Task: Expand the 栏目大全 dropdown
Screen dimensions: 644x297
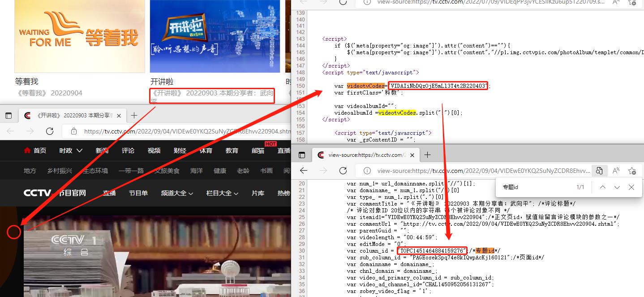Action: pyautogui.click(x=222, y=193)
